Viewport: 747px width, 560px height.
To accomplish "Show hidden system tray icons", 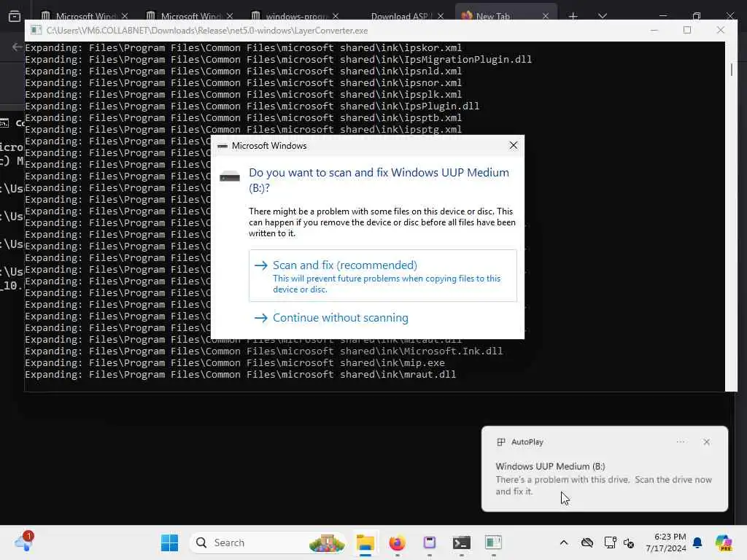I will tap(564, 542).
